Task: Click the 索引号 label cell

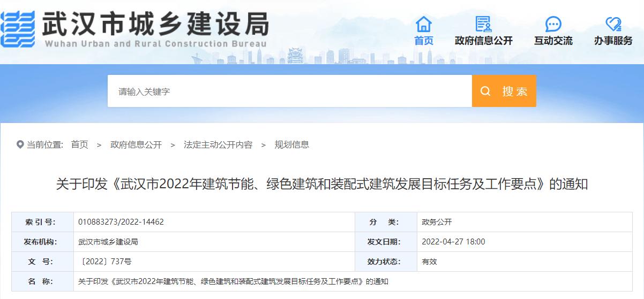Action: (x=42, y=222)
